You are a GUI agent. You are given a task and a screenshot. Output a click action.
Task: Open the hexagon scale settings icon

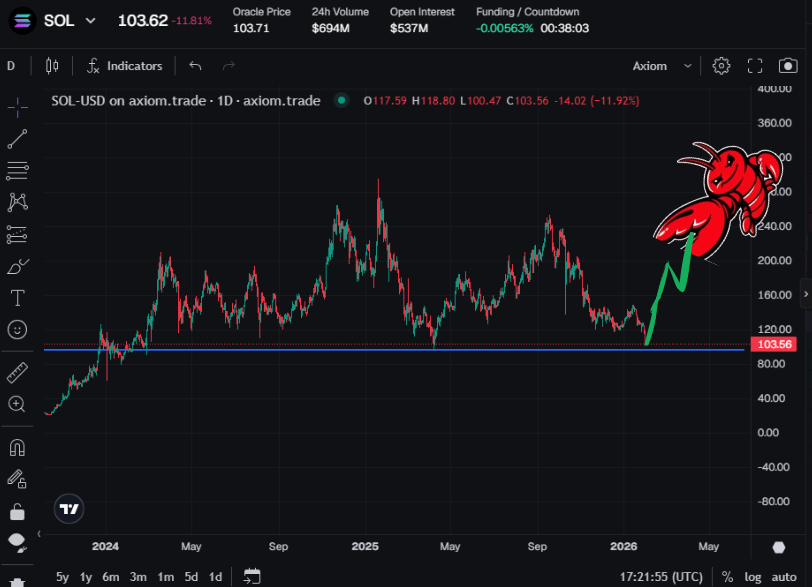[x=779, y=547]
